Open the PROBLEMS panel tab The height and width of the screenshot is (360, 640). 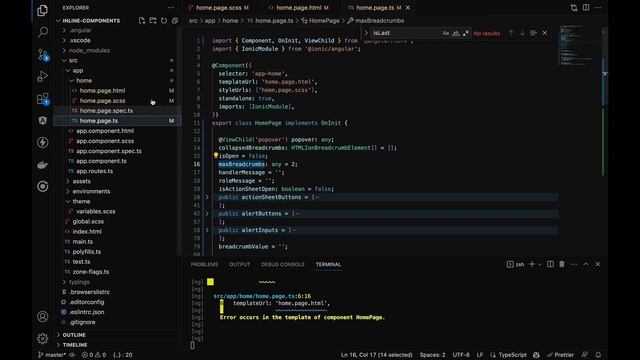pyautogui.click(x=204, y=264)
